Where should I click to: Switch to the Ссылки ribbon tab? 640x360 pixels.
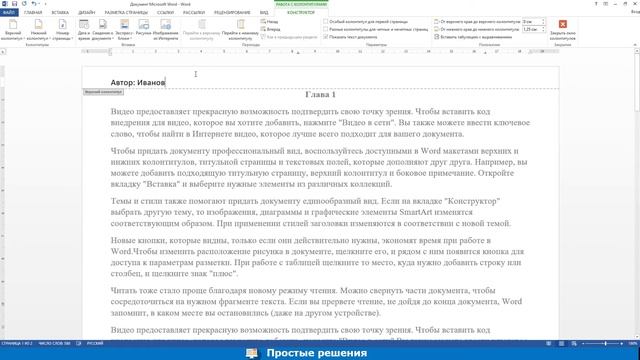tap(165, 13)
